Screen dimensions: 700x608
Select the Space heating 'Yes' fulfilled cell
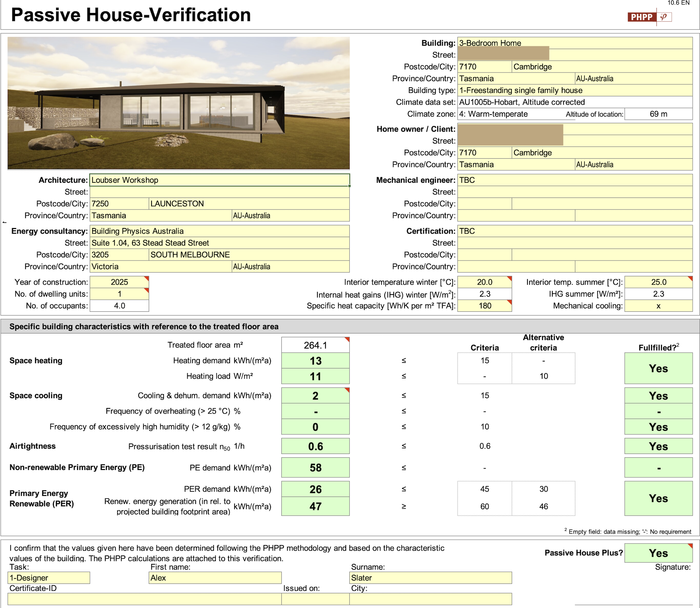coord(658,368)
